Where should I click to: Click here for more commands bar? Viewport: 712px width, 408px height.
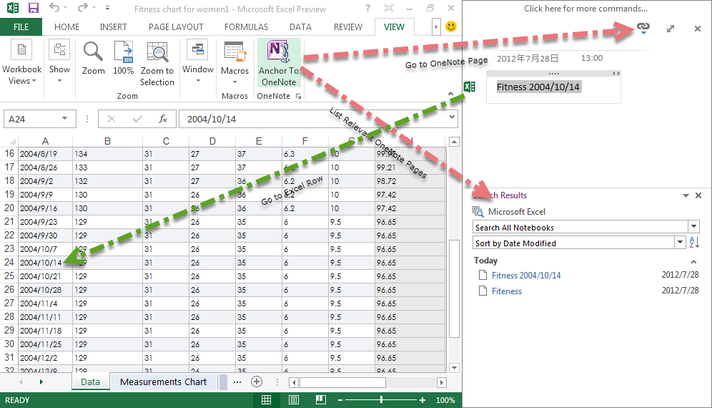click(585, 9)
